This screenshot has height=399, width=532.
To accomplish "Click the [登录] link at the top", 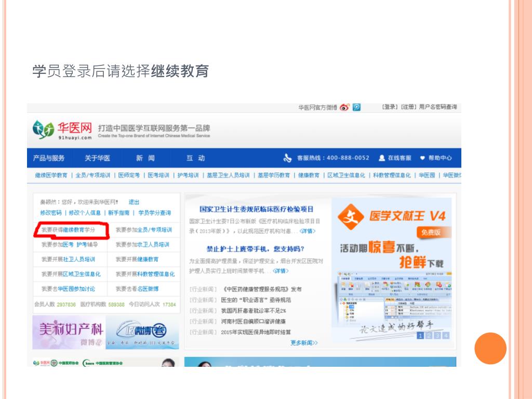I will (x=390, y=107).
